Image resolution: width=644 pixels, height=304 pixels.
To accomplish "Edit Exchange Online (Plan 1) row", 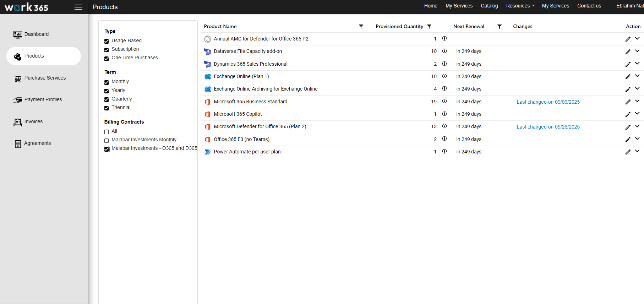I will (628, 77).
